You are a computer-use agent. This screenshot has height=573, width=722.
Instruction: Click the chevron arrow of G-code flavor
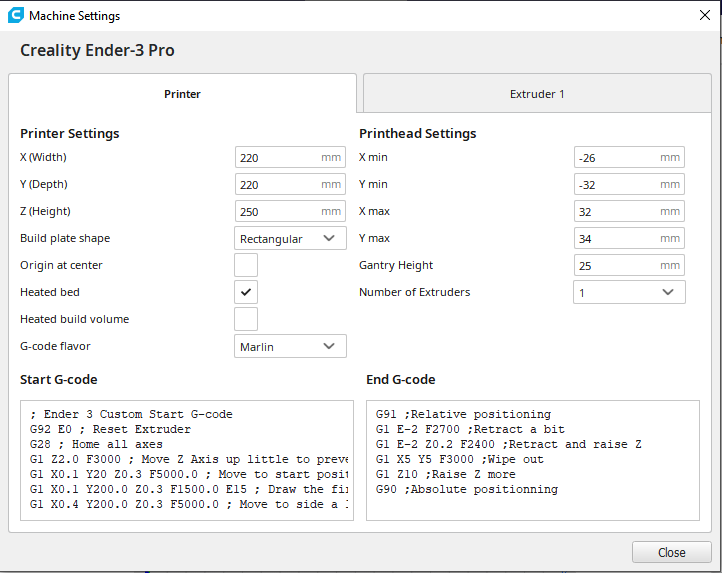pyautogui.click(x=329, y=346)
